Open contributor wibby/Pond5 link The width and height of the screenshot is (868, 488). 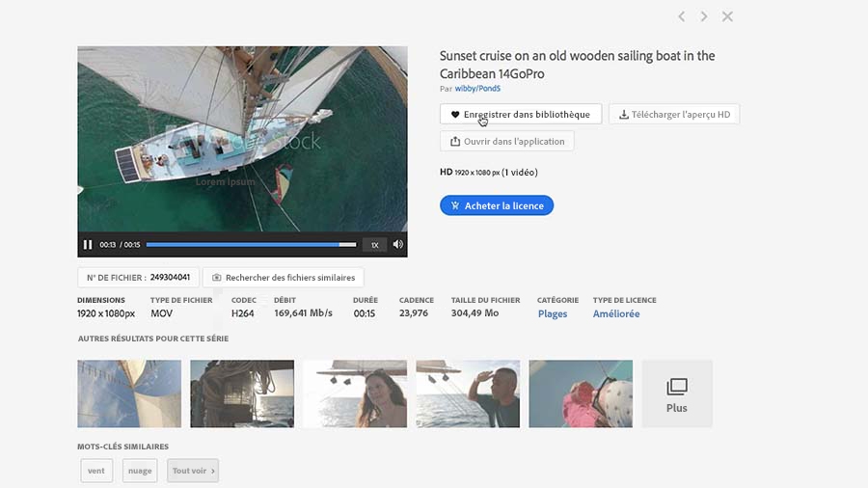click(477, 89)
